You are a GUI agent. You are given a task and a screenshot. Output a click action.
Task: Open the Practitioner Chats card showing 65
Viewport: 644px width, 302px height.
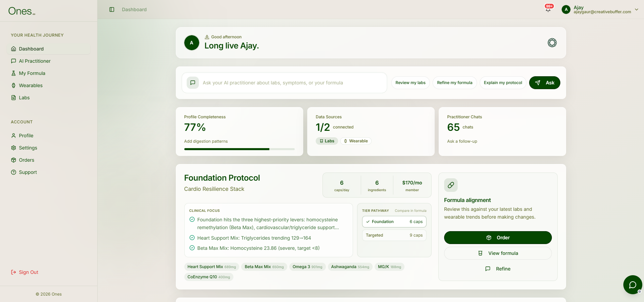point(502,132)
